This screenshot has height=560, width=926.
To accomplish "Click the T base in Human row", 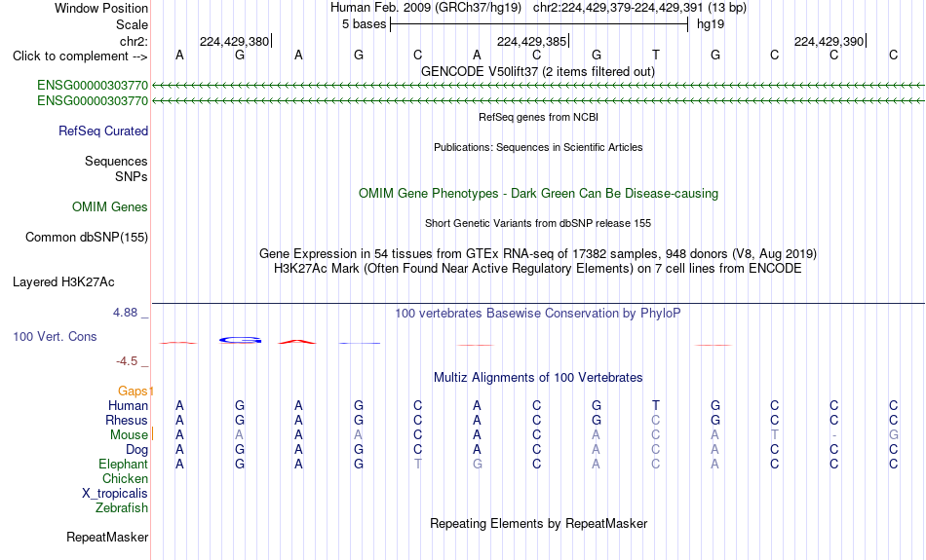I will pyautogui.click(x=656, y=405).
